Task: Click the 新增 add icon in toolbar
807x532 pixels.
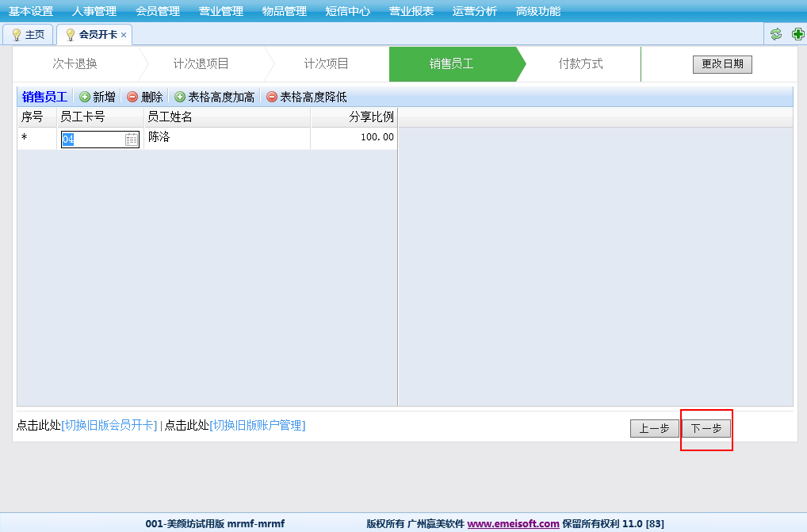Action: [x=85, y=97]
